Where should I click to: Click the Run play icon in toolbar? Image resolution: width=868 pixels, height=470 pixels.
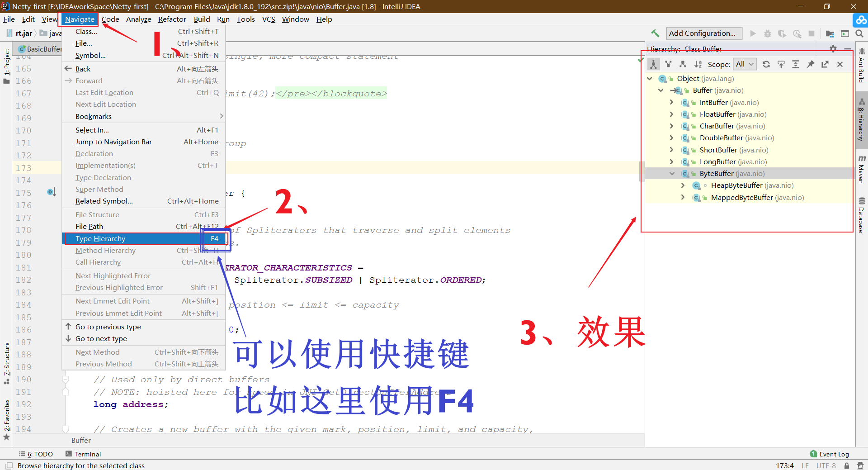[x=753, y=33]
